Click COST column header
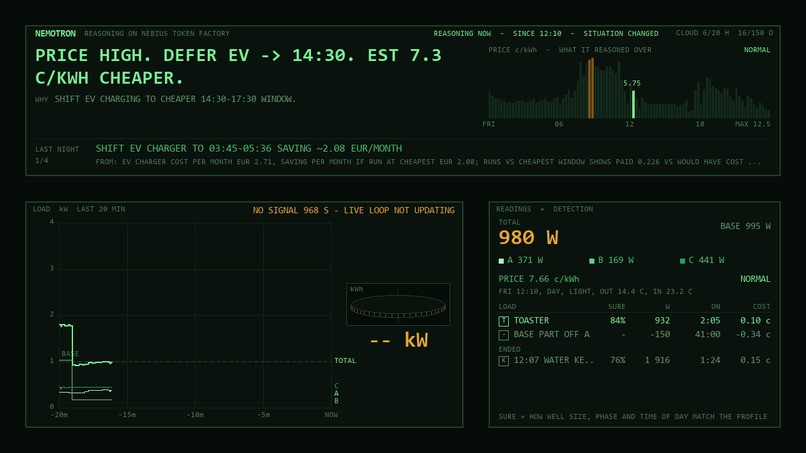Viewport: 806px width, 453px height. (761, 306)
